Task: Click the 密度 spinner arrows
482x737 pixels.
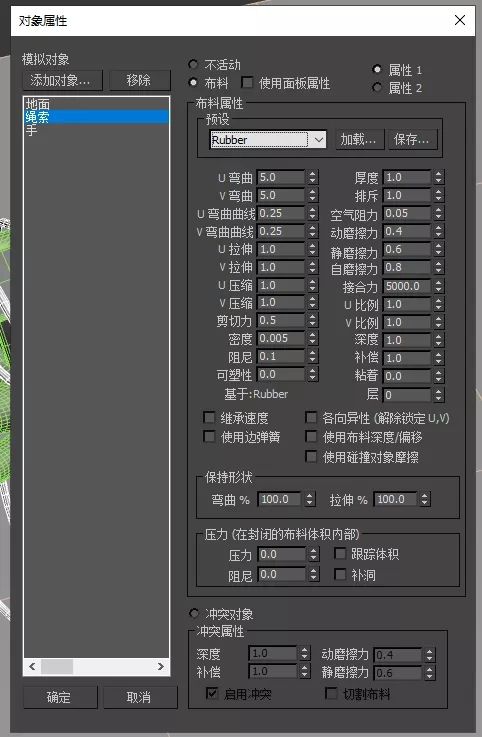Action: coord(313,338)
